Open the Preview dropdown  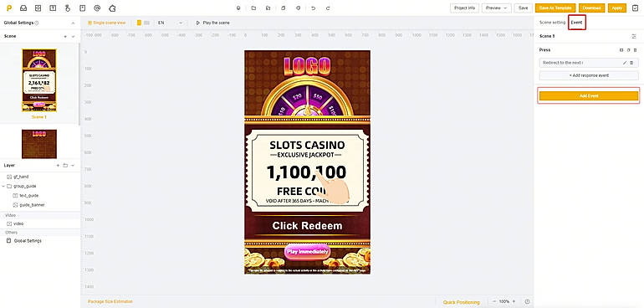tap(497, 8)
